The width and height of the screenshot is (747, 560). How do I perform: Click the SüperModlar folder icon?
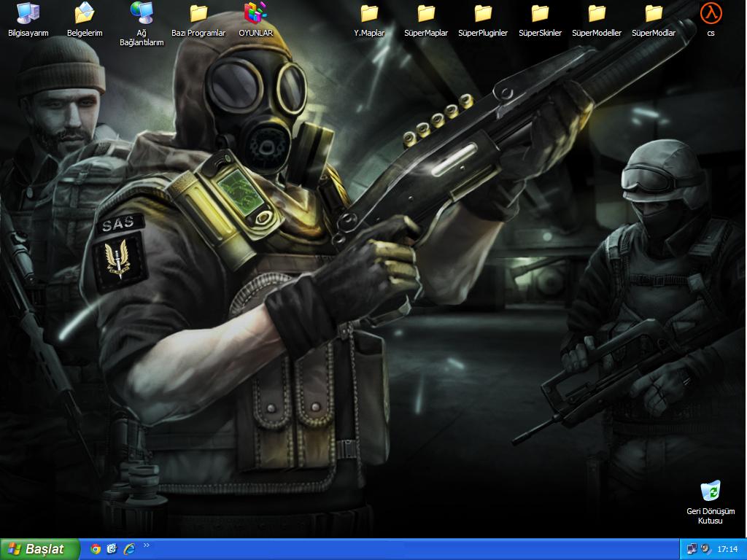(x=654, y=13)
